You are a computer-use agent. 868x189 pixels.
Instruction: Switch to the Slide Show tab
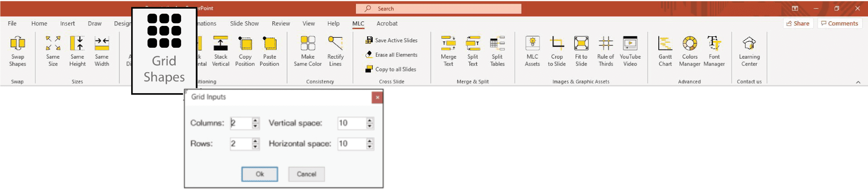244,24
